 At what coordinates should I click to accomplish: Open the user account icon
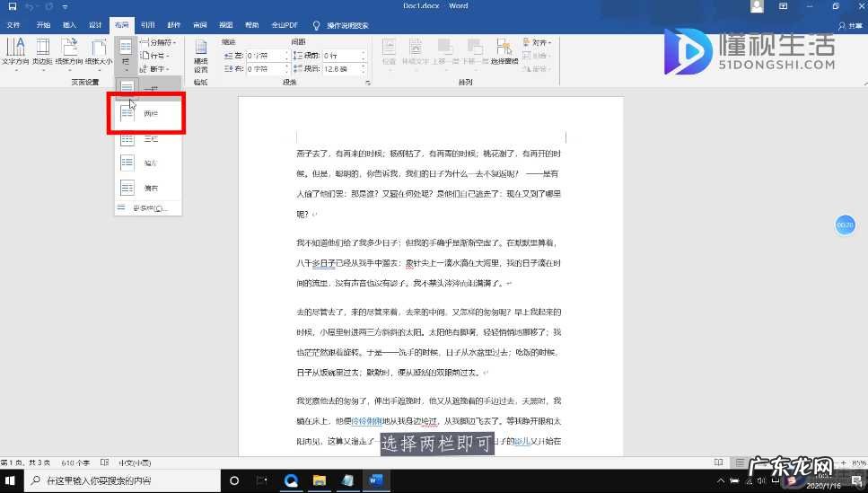click(x=757, y=6)
